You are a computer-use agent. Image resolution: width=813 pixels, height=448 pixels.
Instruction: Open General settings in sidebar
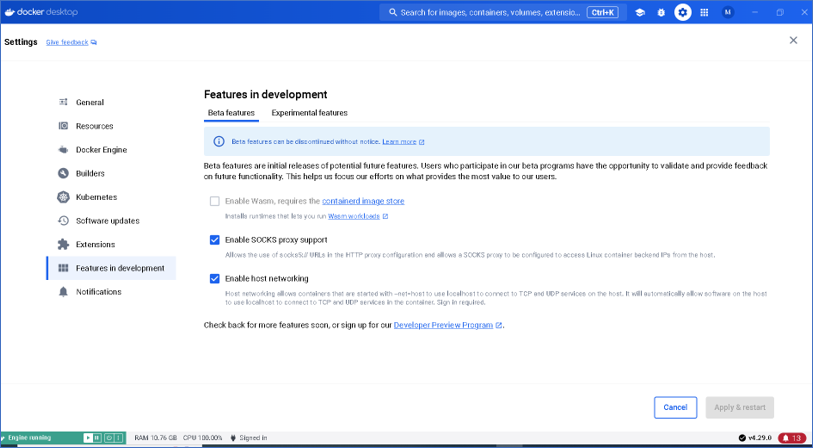tap(111, 102)
